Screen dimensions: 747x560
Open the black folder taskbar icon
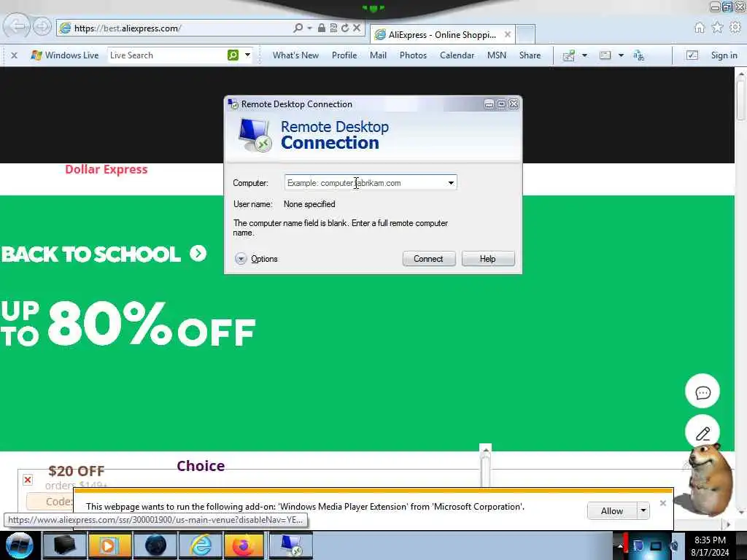pyautogui.click(x=65, y=545)
